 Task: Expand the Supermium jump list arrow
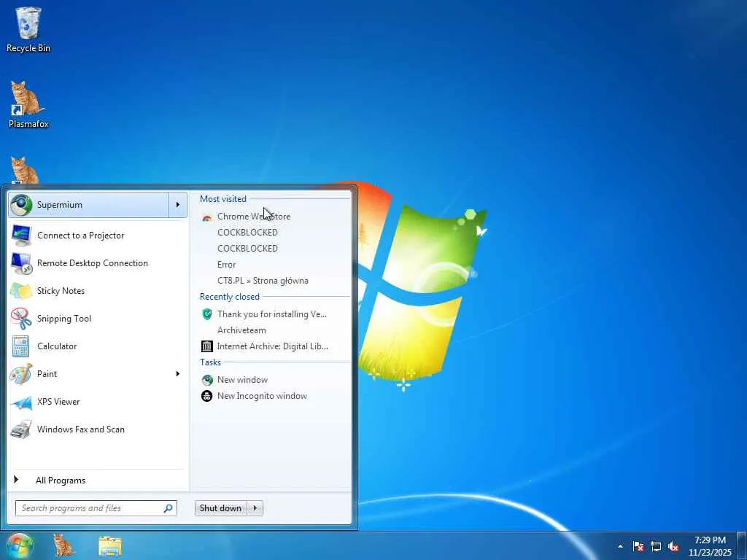click(178, 205)
